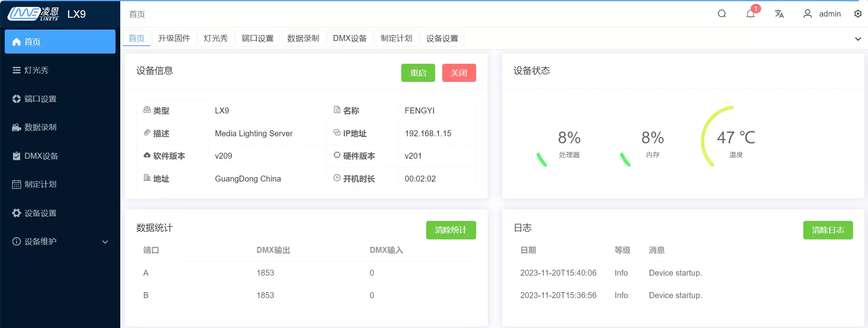Expand 设备维护 submenu chevron
The height and width of the screenshot is (328, 868).
[x=105, y=242]
